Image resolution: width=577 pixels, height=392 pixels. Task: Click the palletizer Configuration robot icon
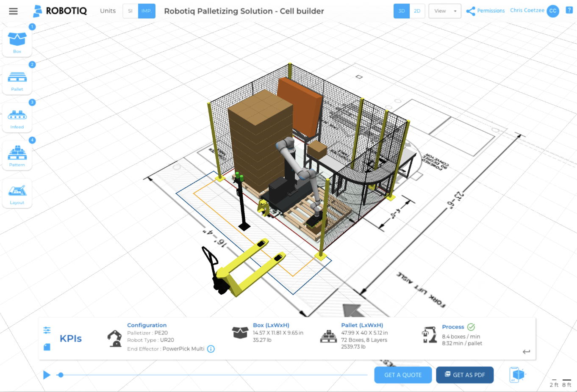(114, 338)
